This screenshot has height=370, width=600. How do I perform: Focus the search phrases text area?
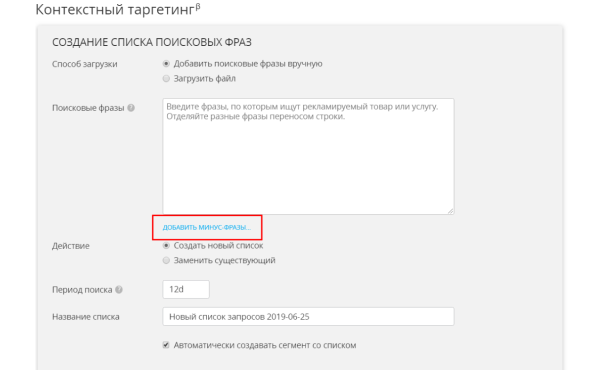(x=308, y=156)
